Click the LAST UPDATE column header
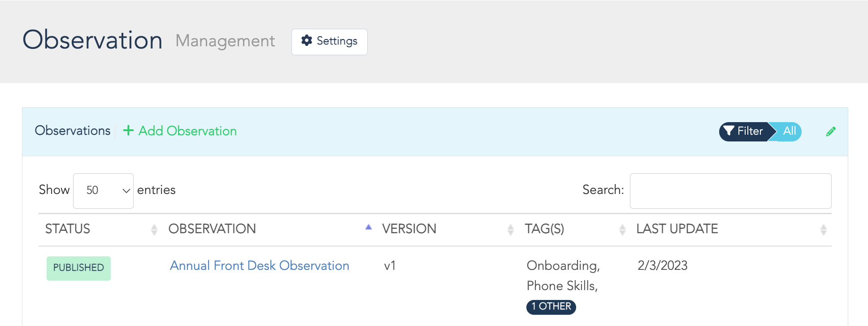Viewport: 868px width, 326px height. coord(677,229)
